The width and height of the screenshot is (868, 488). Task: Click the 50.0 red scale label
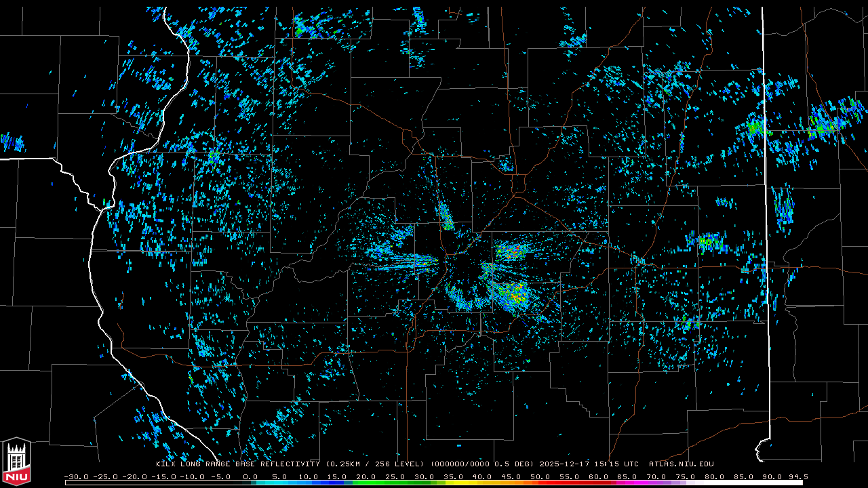(540, 476)
